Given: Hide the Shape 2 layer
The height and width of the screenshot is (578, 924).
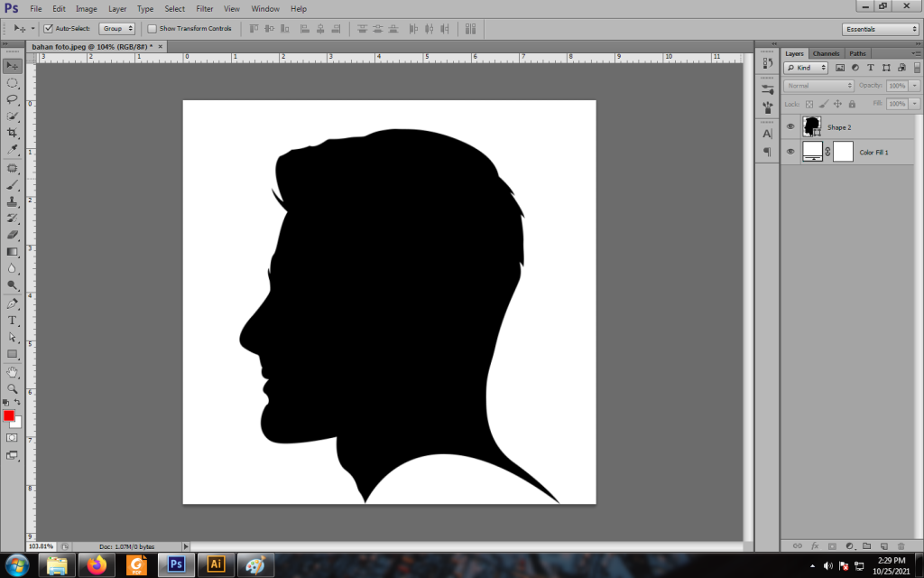Looking at the screenshot, I should [x=790, y=127].
